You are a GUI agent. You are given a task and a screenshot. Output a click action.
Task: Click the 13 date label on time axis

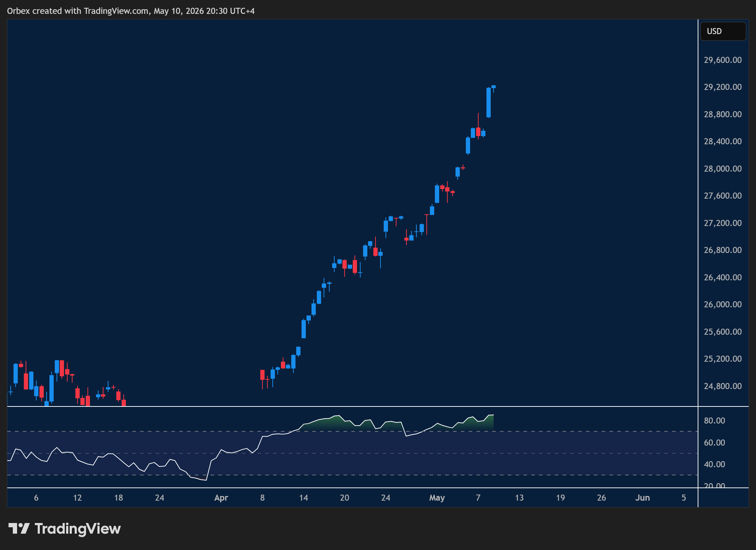[519, 498]
